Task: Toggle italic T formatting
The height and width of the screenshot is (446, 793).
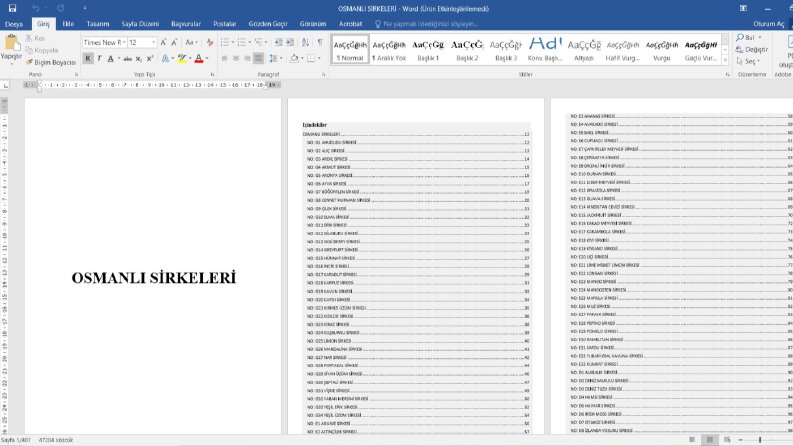Action: [99, 59]
